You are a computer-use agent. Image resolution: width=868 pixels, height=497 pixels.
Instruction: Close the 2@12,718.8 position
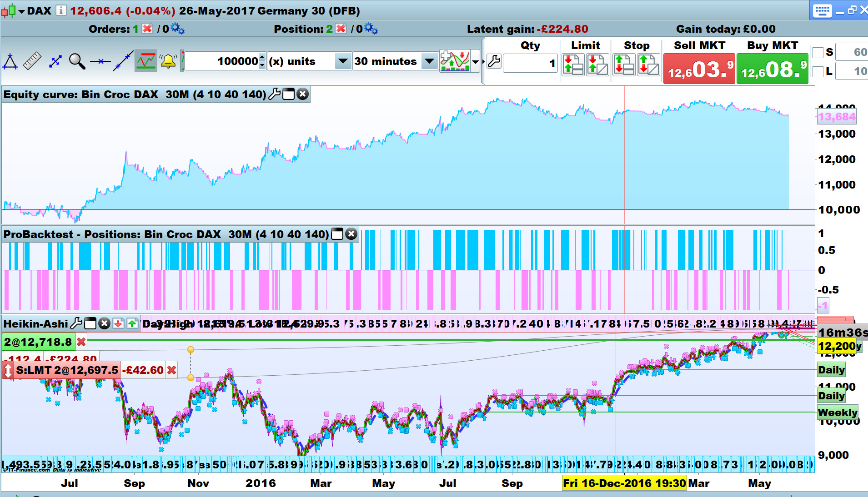[81, 342]
